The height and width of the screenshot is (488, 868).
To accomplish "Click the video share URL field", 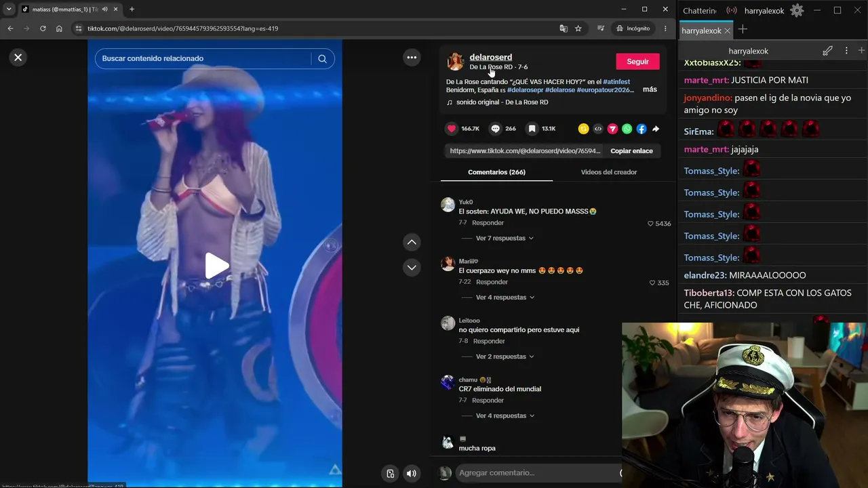I will [x=525, y=151].
